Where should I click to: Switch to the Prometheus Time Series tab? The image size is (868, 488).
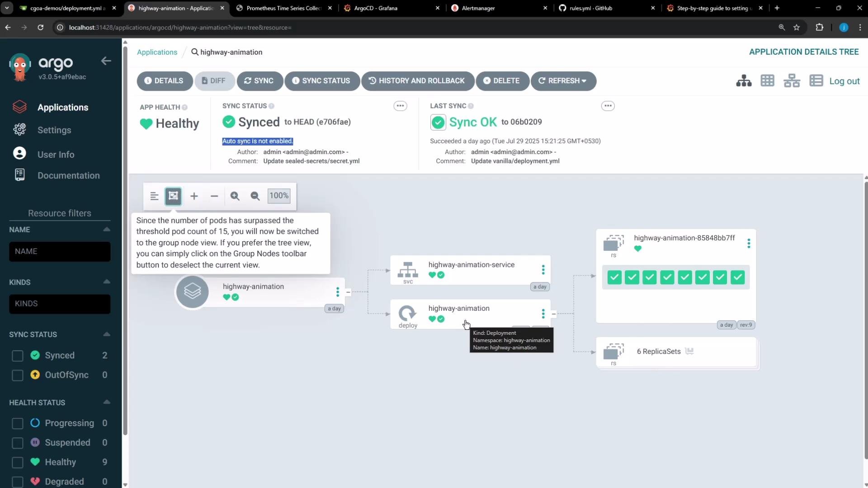tap(284, 8)
